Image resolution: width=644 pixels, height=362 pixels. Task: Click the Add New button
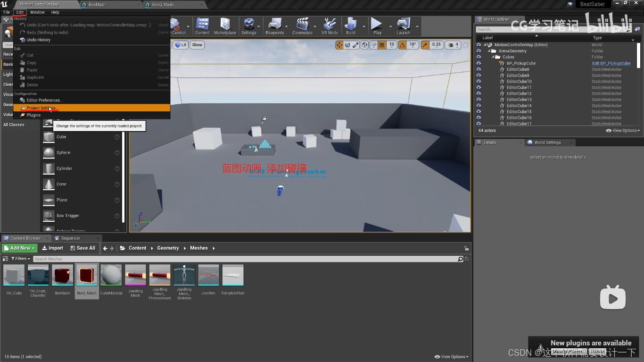pyautogui.click(x=20, y=248)
